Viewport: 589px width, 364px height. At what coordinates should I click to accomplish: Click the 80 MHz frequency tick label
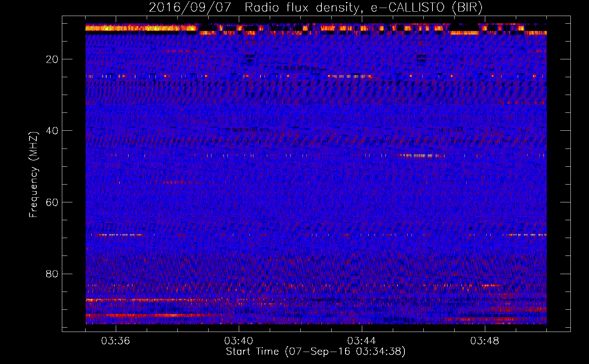[x=52, y=274]
